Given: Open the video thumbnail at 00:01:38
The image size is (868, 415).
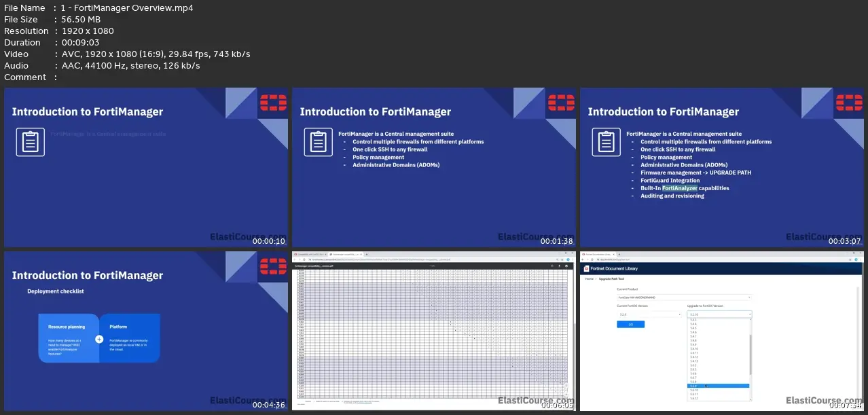Looking at the screenshot, I should pyautogui.click(x=434, y=167).
